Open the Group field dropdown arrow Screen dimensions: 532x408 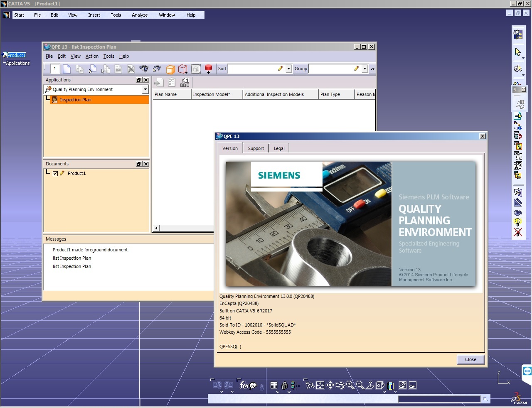pyautogui.click(x=365, y=69)
